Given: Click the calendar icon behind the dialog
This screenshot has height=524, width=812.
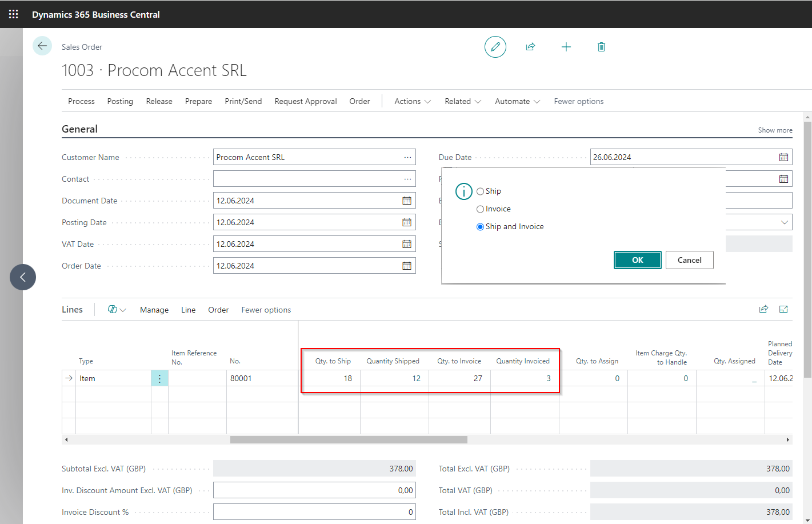Looking at the screenshot, I should (783, 179).
